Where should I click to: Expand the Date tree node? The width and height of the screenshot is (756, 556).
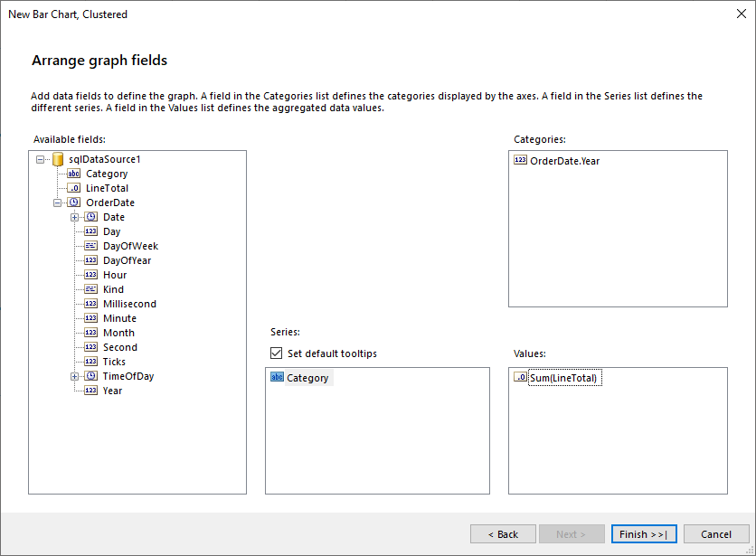tap(74, 217)
